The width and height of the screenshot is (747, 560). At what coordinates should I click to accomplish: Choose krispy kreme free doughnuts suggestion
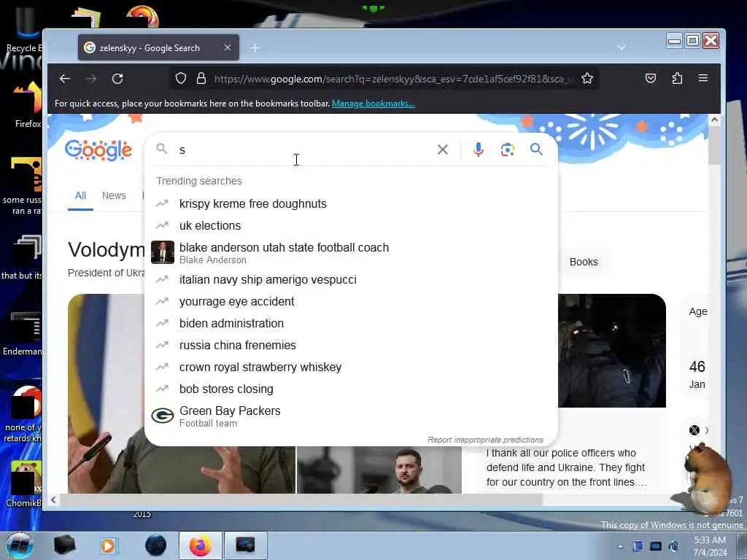[351, 204]
